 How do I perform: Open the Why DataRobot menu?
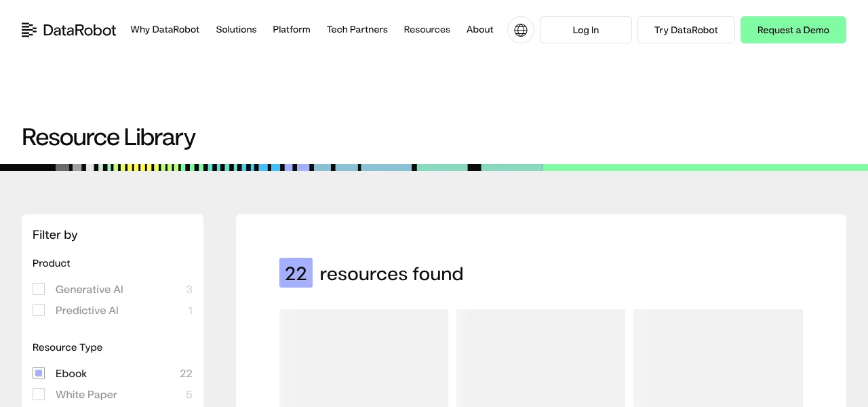coord(165,30)
